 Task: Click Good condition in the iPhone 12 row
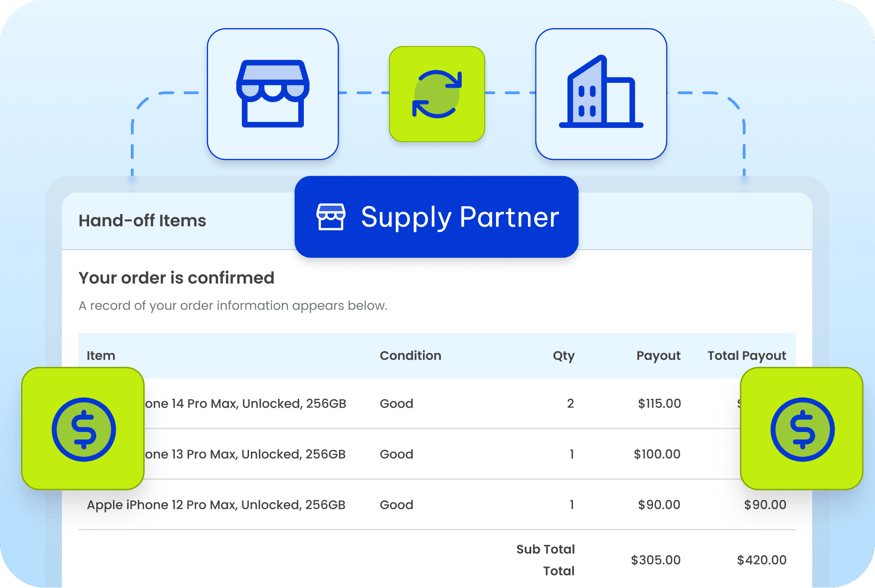(x=396, y=505)
